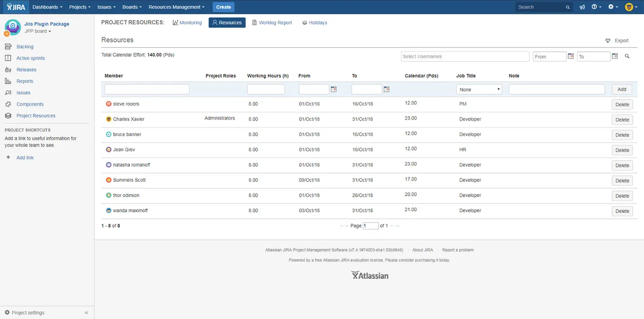Delete Jean Grey from resources
644x319 pixels.
[x=622, y=150]
